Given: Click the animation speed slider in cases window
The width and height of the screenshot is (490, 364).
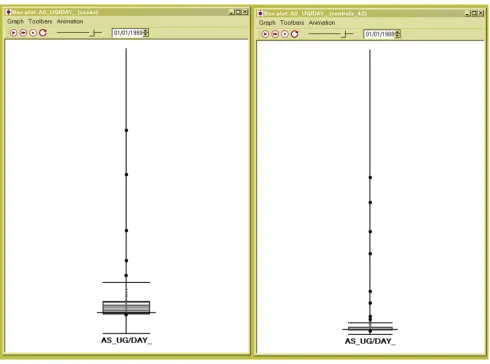Looking at the screenshot, I should (x=79, y=33).
